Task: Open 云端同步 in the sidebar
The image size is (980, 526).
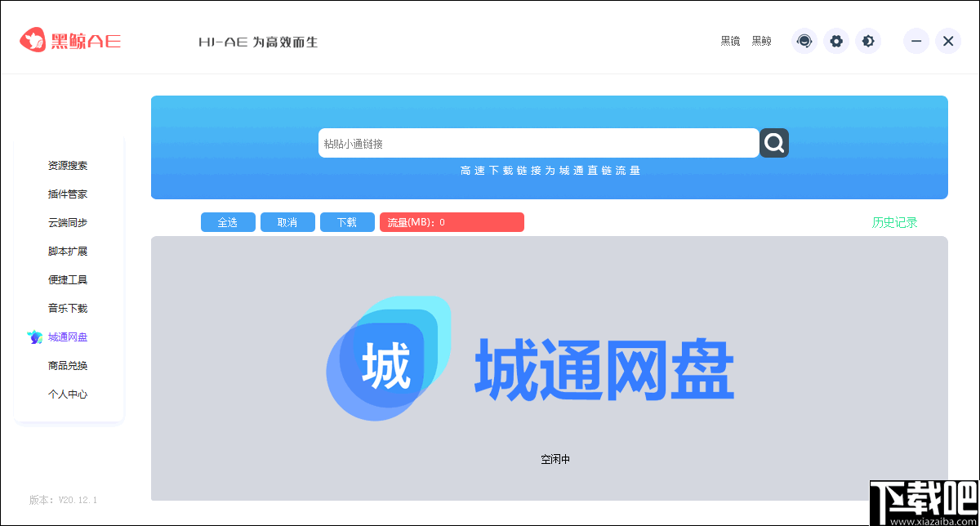Action: pyautogui.click(x=68, y=222)
